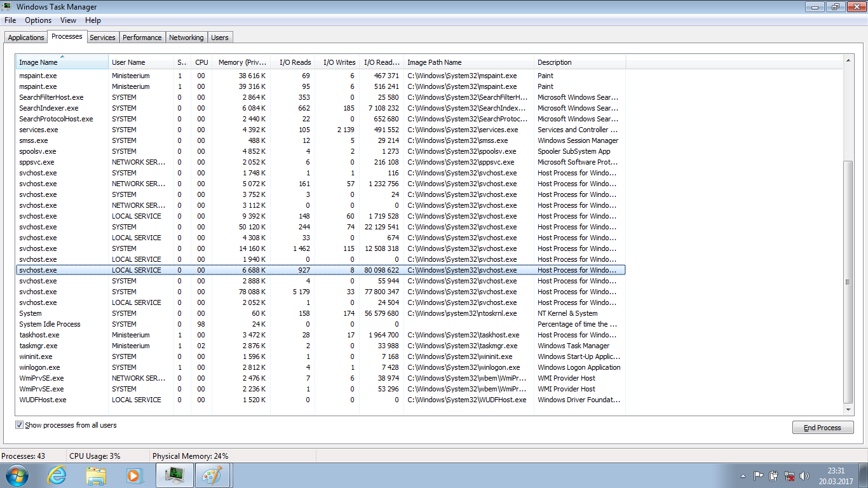
Task: Switch to the Services tab
Action: tap(102, 37)
